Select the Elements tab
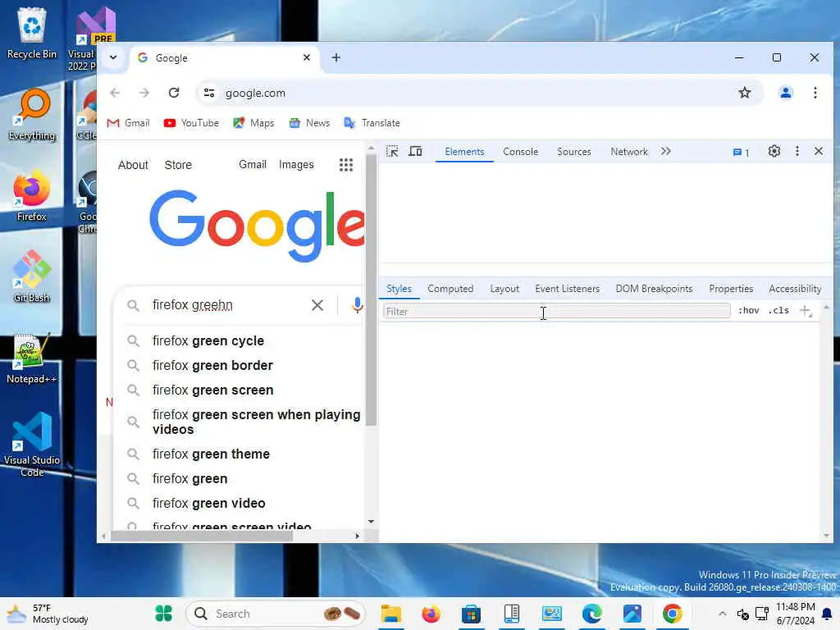The width and height of the screenshot is (840, 630). point(464,152)
